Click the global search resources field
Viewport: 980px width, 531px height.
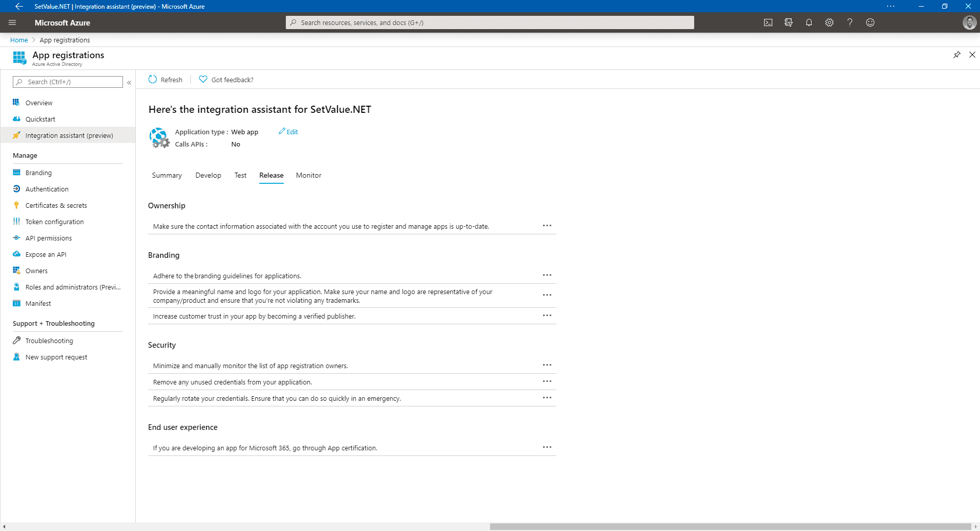click(490, 22)
